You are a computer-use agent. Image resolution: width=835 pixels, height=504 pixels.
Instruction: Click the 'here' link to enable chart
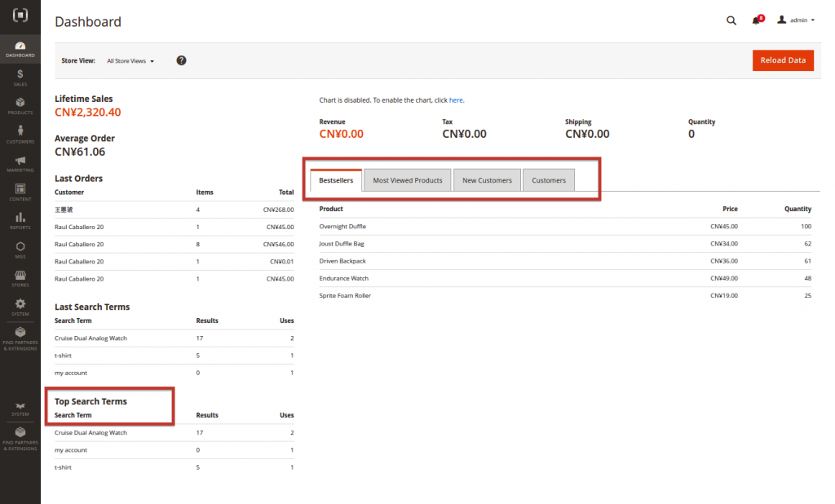pos(456,100)
